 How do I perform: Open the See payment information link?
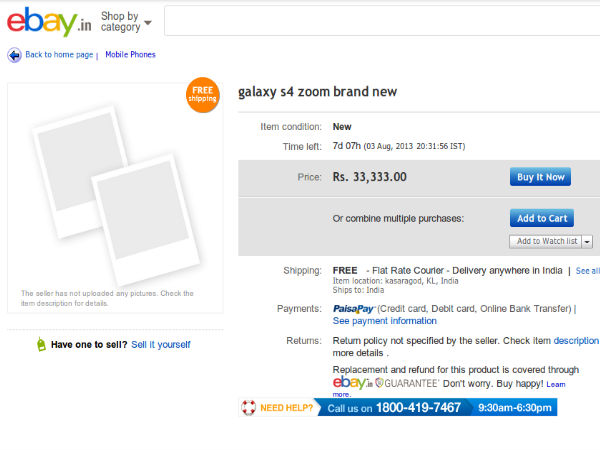click(385, 321)
